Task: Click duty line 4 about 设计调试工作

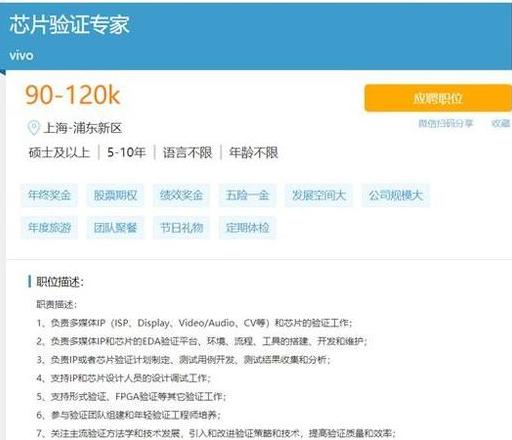Action: click(123, 378)
